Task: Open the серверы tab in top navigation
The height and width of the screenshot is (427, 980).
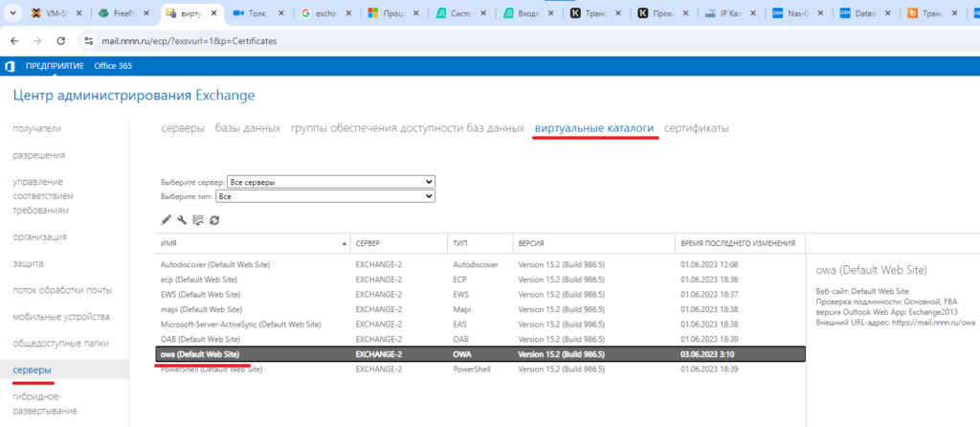Action: [x=183, y=128]
